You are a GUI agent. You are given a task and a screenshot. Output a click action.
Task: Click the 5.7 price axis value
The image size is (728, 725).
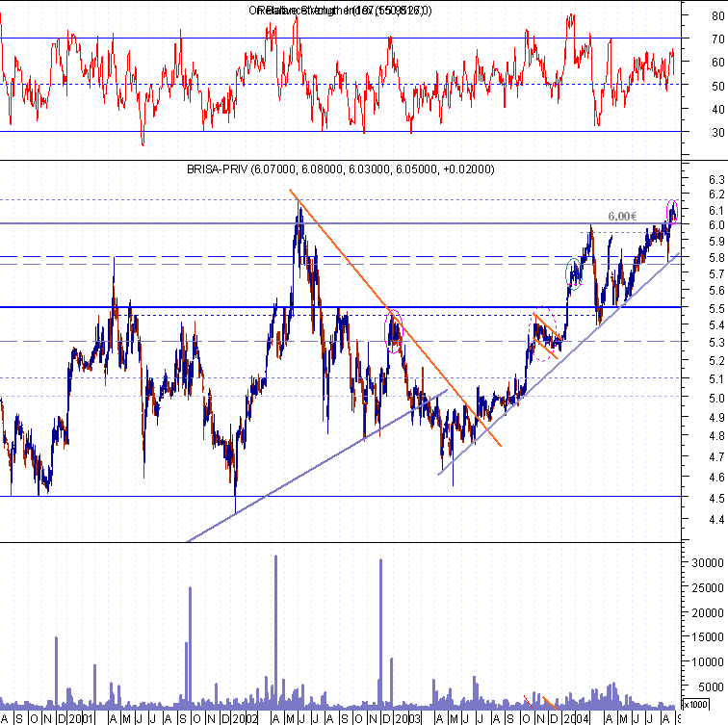716,273
